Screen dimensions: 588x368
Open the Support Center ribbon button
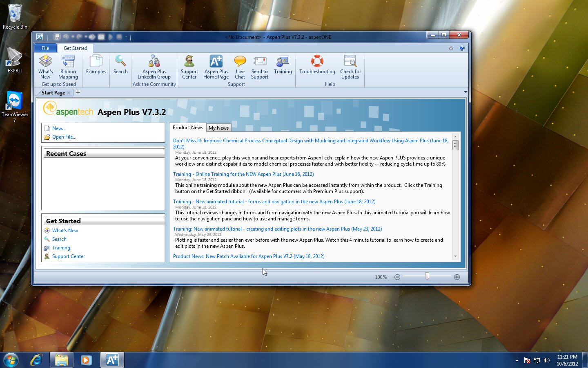[x=189, y=67]
